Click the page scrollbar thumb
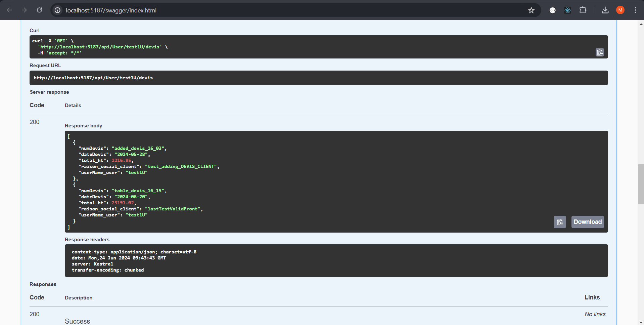 [x=641, y=184]
